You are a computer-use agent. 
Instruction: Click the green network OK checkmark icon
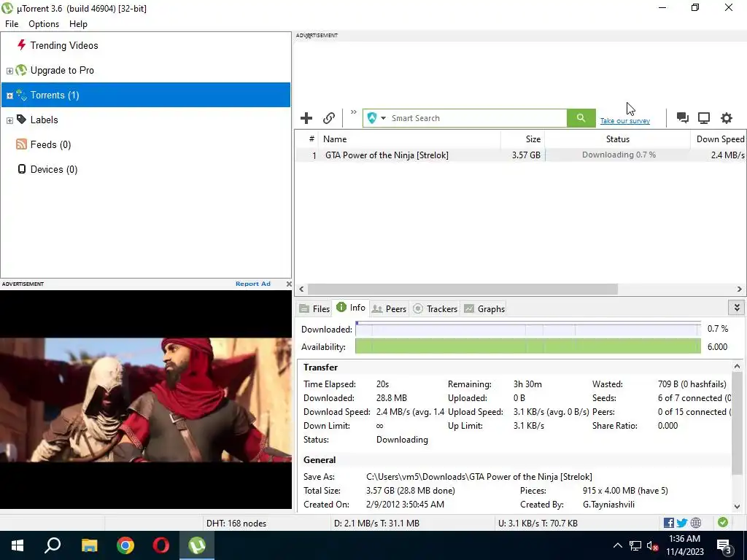(723, 522)
